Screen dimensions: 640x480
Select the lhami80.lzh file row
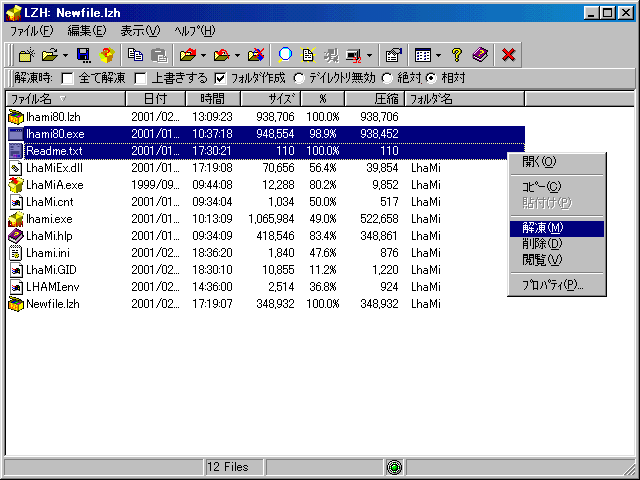click(266, 117)
